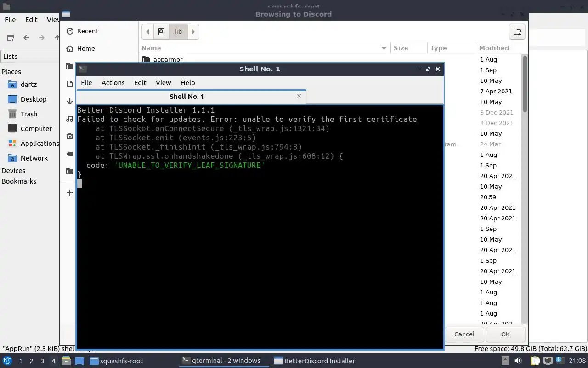
Task: Sort by the Size column header
Action: (x=409, y=48)
